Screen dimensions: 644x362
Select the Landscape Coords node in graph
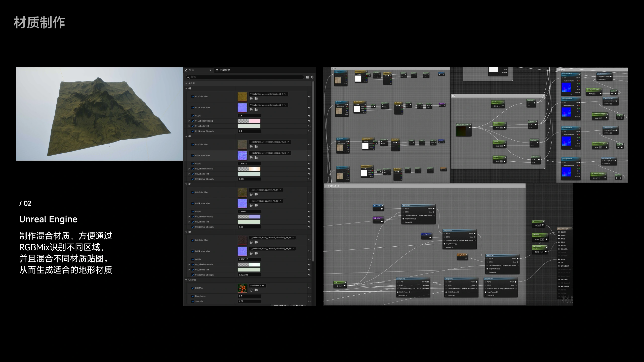click(x=464, y=130)
